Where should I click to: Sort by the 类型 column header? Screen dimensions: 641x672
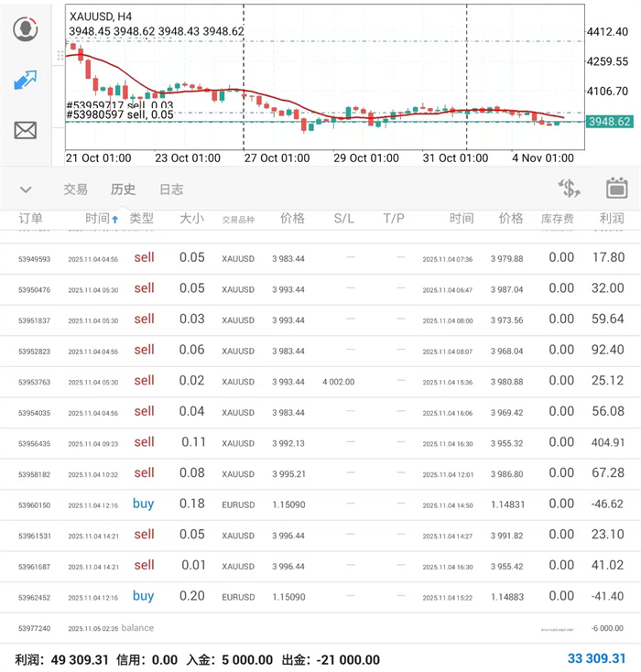click(x=142, y=219)
